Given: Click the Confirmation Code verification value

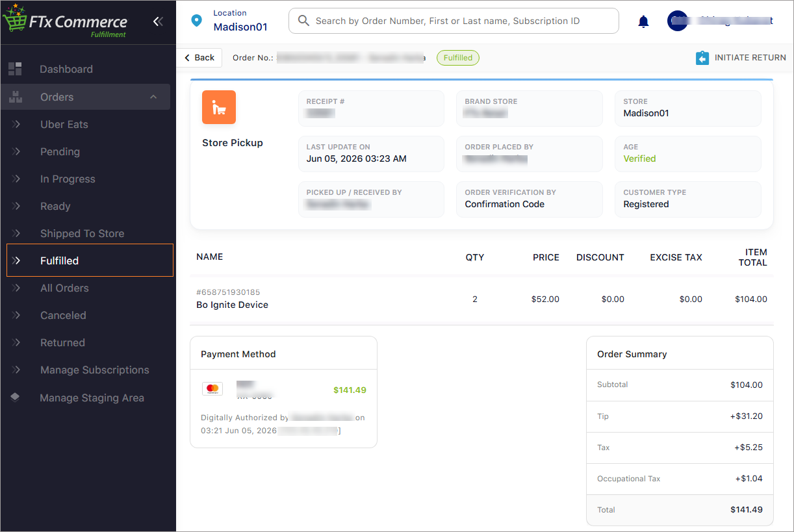Looking at the screenshot, I should (x=505, y=204).
